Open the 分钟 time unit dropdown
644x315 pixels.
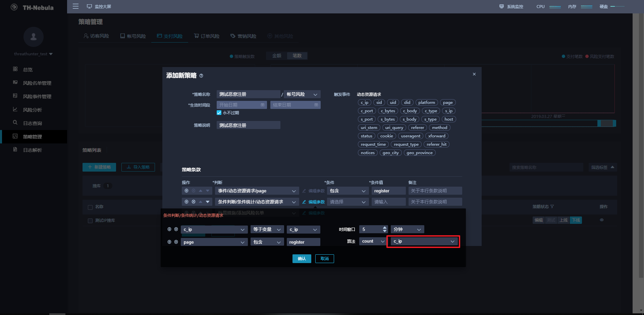[408, 229]
